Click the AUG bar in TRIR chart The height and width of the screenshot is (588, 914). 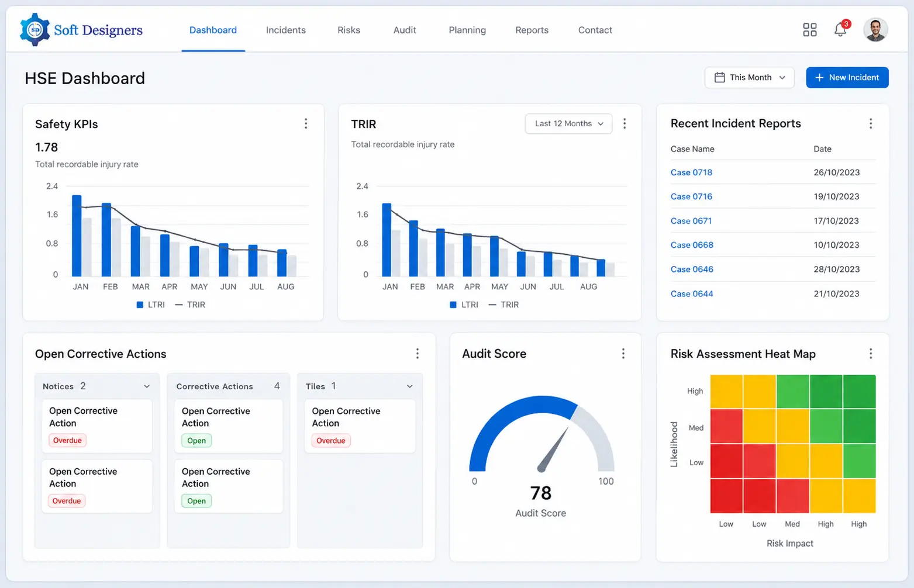pos(601,268)
